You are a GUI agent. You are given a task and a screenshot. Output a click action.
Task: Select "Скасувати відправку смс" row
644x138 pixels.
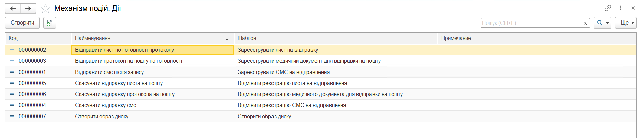coord(105,105)
